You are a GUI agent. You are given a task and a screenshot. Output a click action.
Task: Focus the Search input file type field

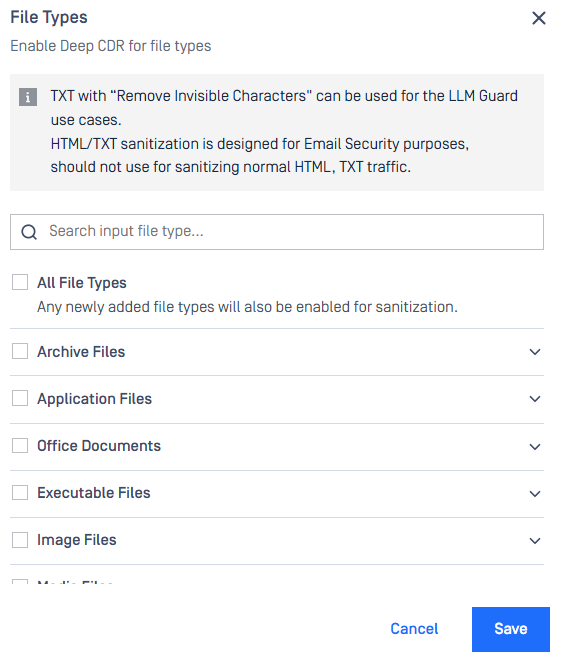tap(277, 232)
